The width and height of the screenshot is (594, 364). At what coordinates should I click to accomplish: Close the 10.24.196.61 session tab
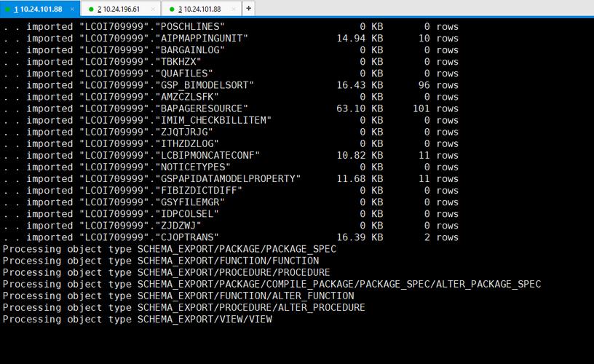pos(152,9)
